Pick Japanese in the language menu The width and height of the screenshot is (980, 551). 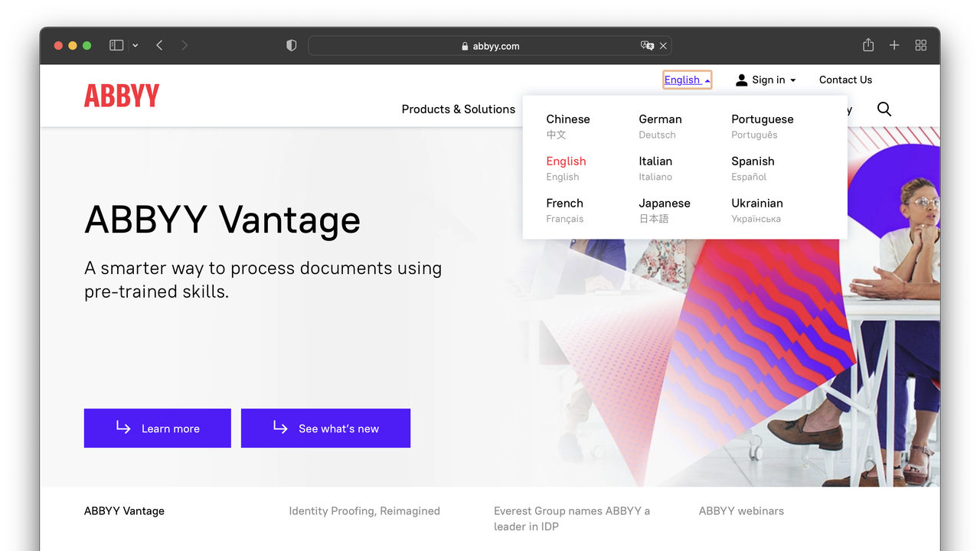click(x=665, y=210)
